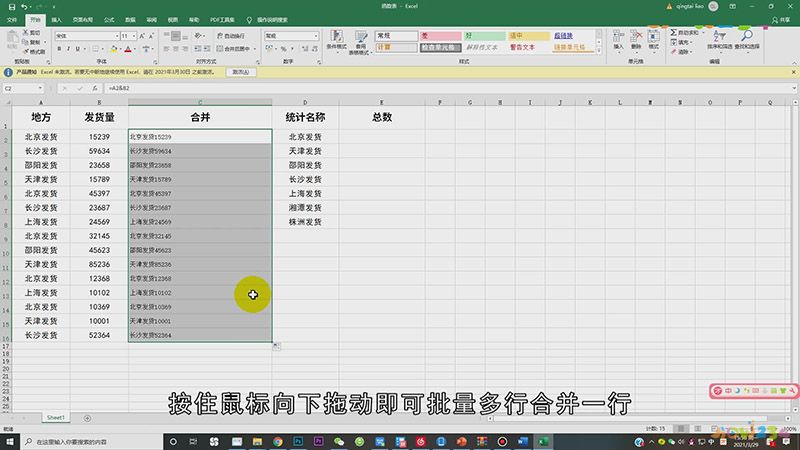This screenshot has height=450, width=800.
Task: Open Sort and Filter (排序和筛选)
Action: coord(719,40)
